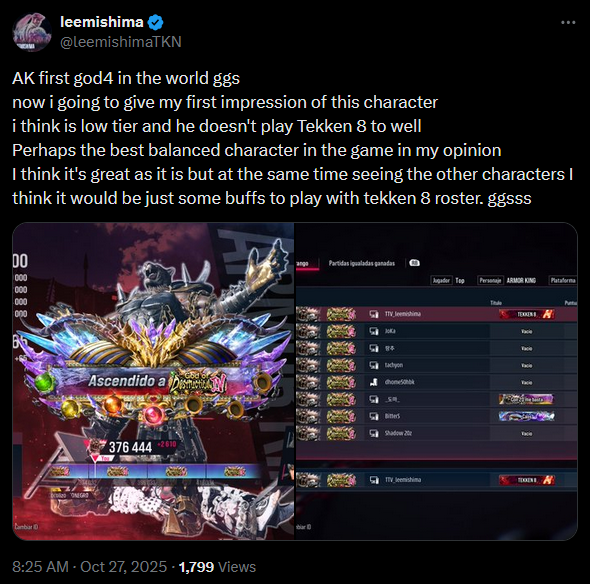Click platform icon next to JoKa

(374, 331)
